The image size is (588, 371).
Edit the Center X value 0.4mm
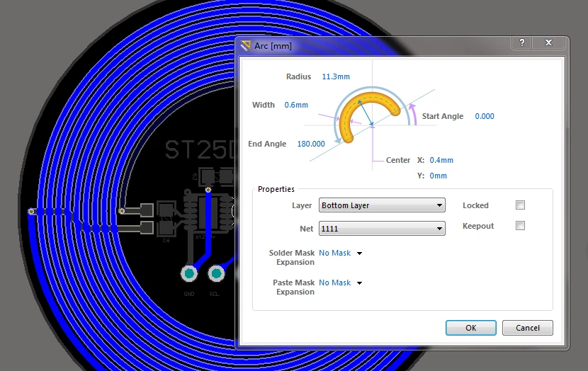coord(441,160)
